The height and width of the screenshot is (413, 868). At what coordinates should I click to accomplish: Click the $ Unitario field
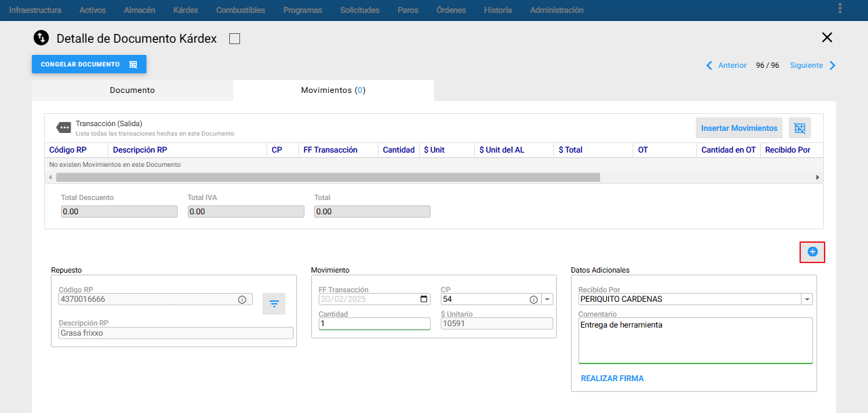pyautogui.click(x=497, y=323)
